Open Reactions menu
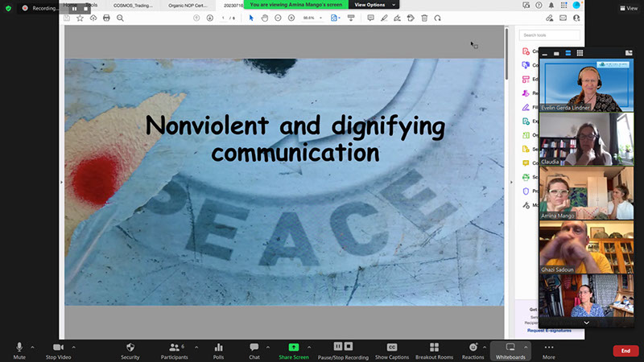 (473, 351)
